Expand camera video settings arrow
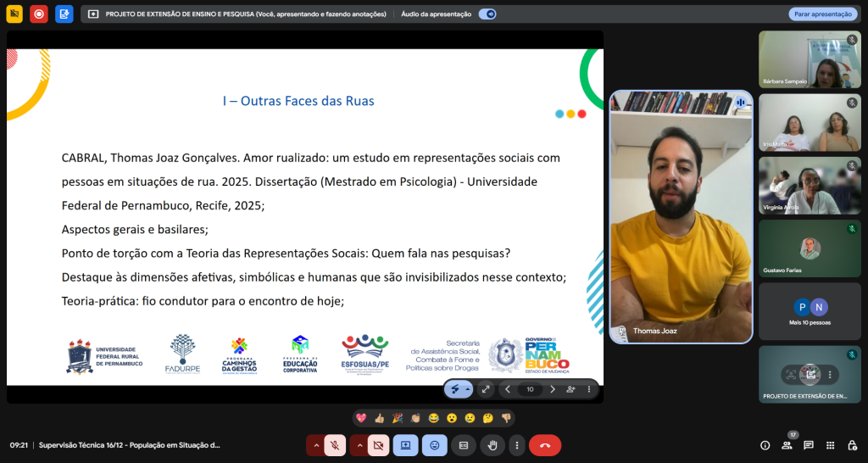868x463 pixels. tap(358, 445)
